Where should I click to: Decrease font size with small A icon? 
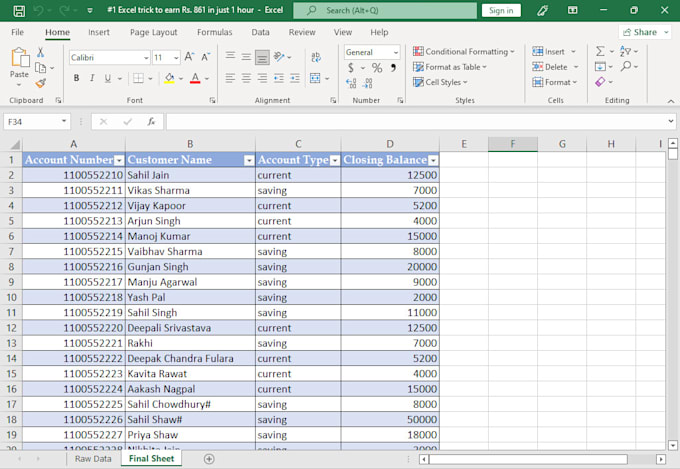click(x=206, y=57)
